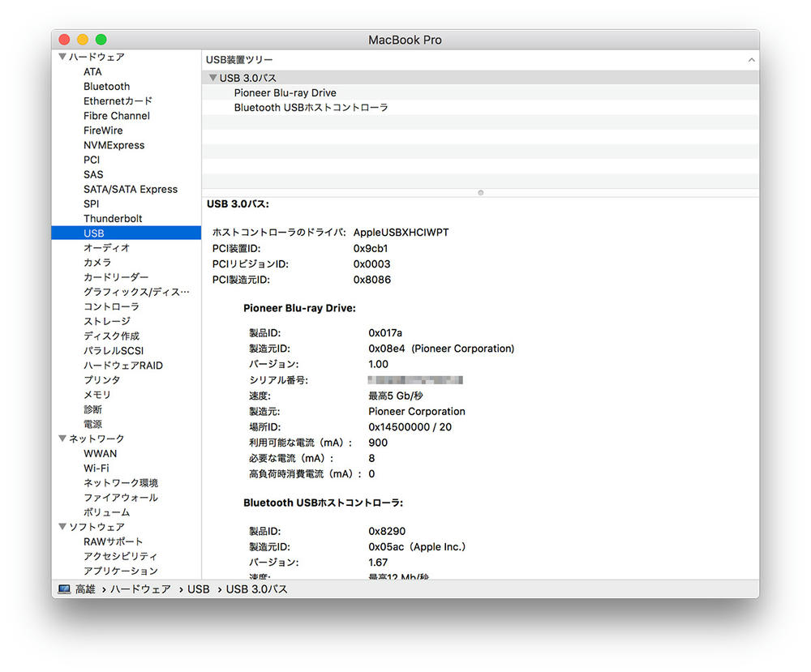Select PCI in the sidebar
The width and height of the screenshot is (811, 672).
[x=92, y=160]
